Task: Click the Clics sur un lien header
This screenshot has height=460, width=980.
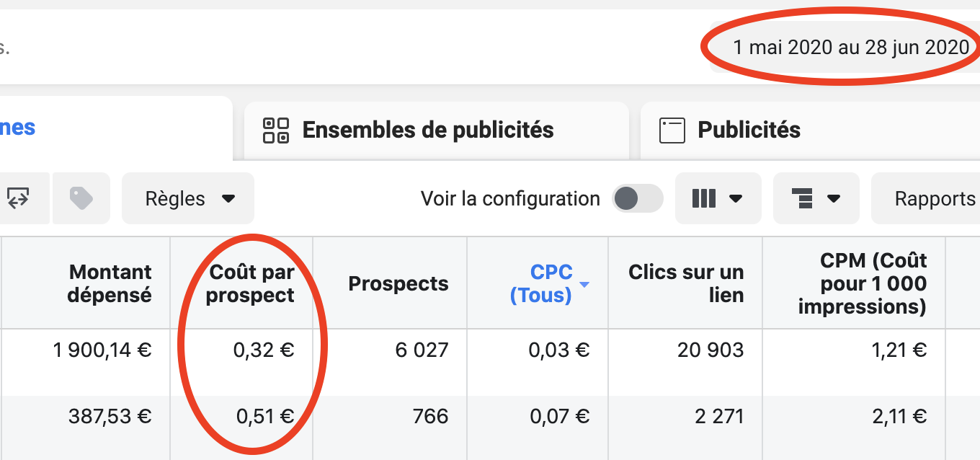Action: 686,284
